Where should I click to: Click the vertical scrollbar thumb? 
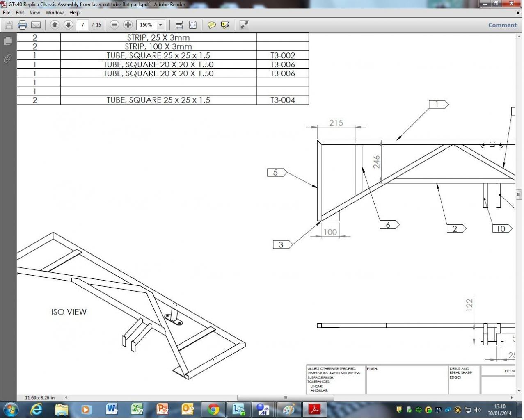(x=519, y=194)
